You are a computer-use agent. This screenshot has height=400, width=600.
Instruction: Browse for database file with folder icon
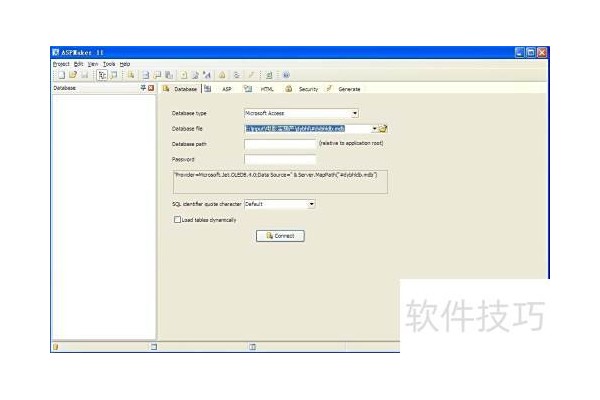(x=383, y=129)
